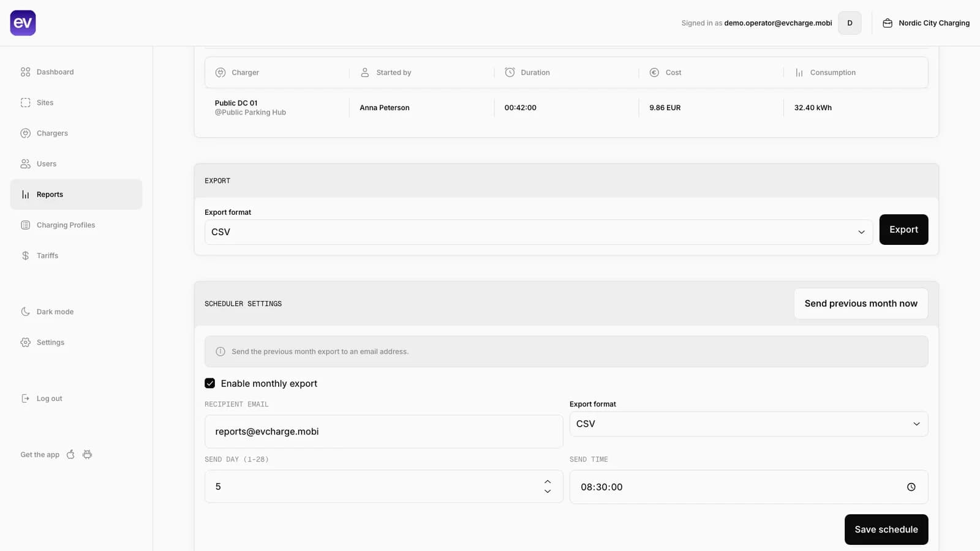Click Anna Peterson in the row
The height and width of the screenshot is (551, 980).
385,108
